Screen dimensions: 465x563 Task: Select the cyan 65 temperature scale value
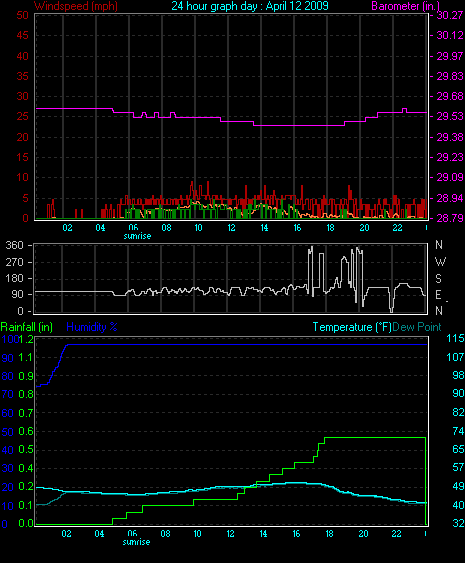click(x=459, y=449)
